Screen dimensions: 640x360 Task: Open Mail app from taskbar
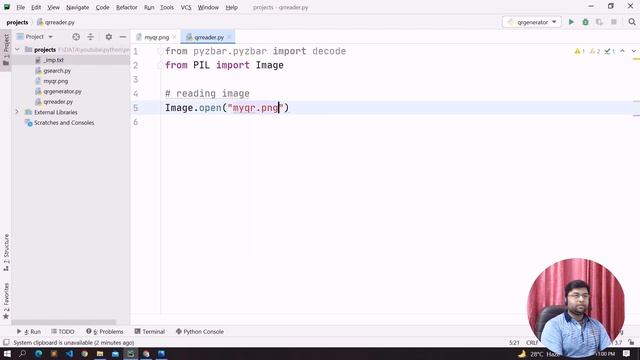tap(116, 353)
